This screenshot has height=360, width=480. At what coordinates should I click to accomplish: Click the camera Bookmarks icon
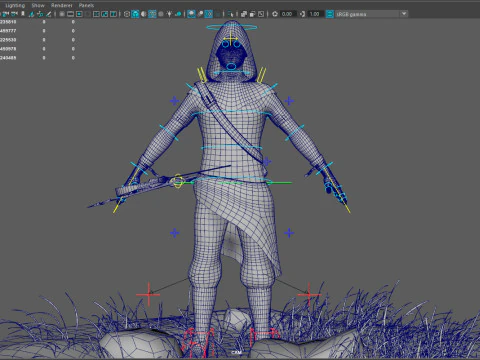(x=23, y=14)
